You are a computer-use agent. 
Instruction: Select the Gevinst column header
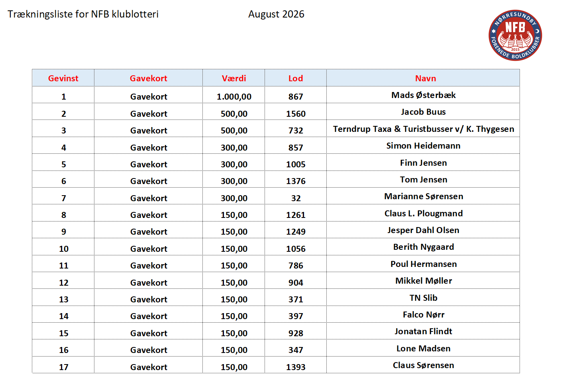pyautogui.click(x=63, y=78)
